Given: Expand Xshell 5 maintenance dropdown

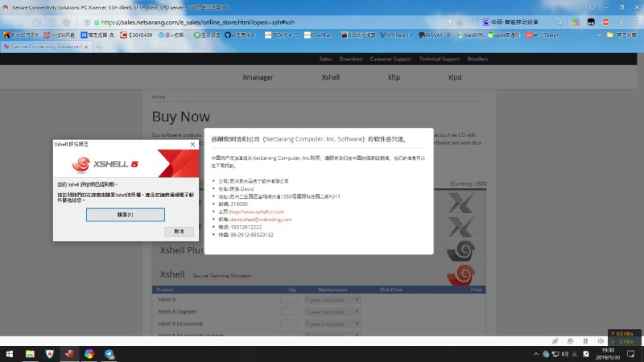Looking at the screenshot, I should click(x=332, y=300).
